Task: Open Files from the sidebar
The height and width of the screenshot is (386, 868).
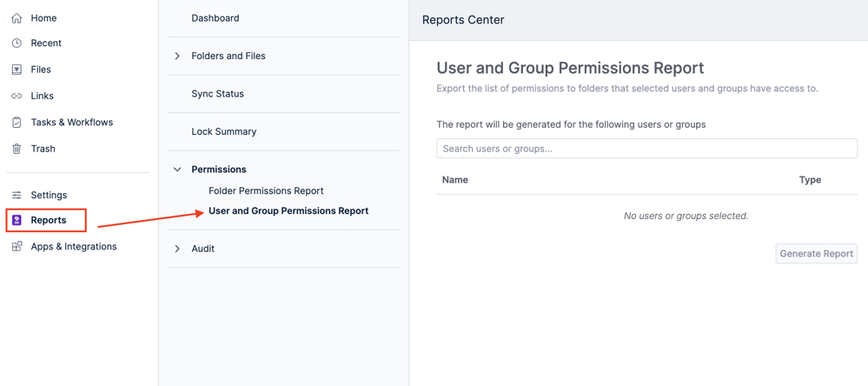Action: tap(41, 70)
